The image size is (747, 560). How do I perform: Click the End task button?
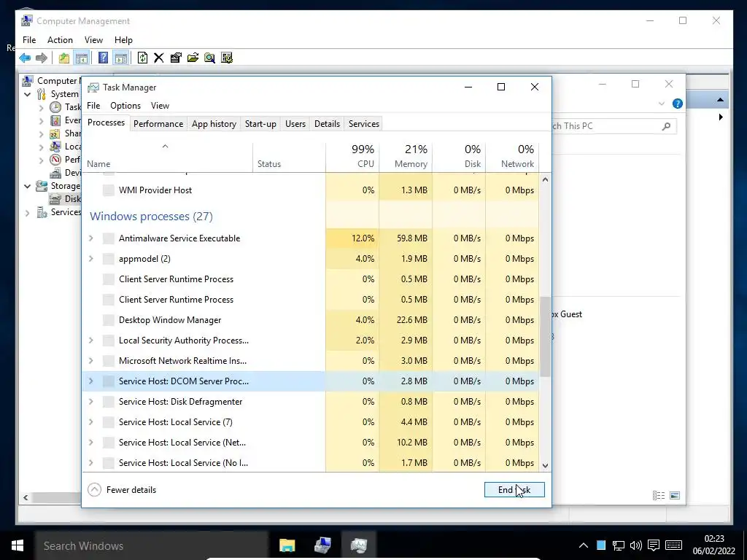514,489
